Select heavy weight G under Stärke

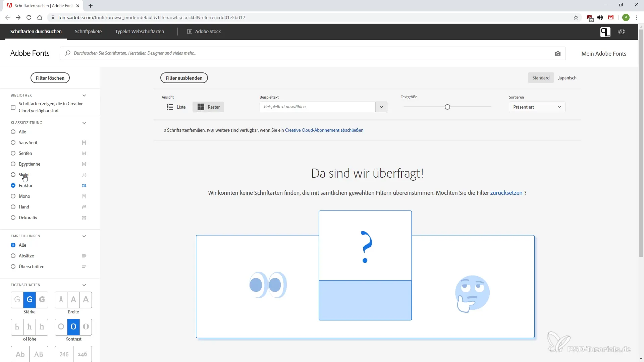tap(42, 300)
